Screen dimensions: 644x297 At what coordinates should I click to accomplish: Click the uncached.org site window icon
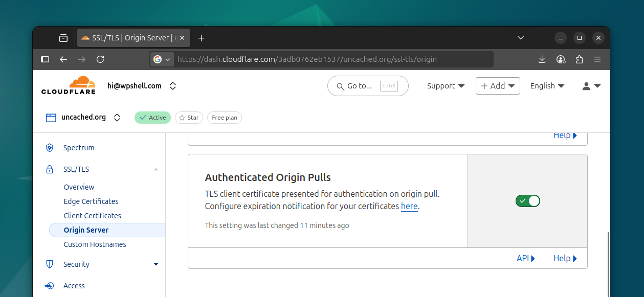coord(51,118)
